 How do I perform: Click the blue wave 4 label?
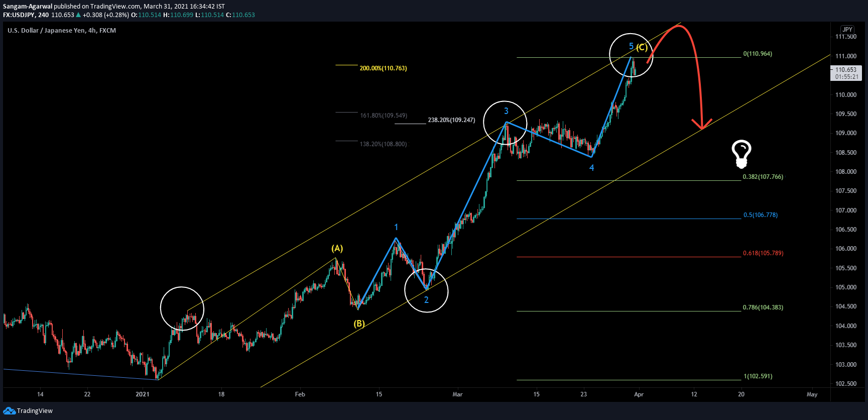(x=591, y=168)
